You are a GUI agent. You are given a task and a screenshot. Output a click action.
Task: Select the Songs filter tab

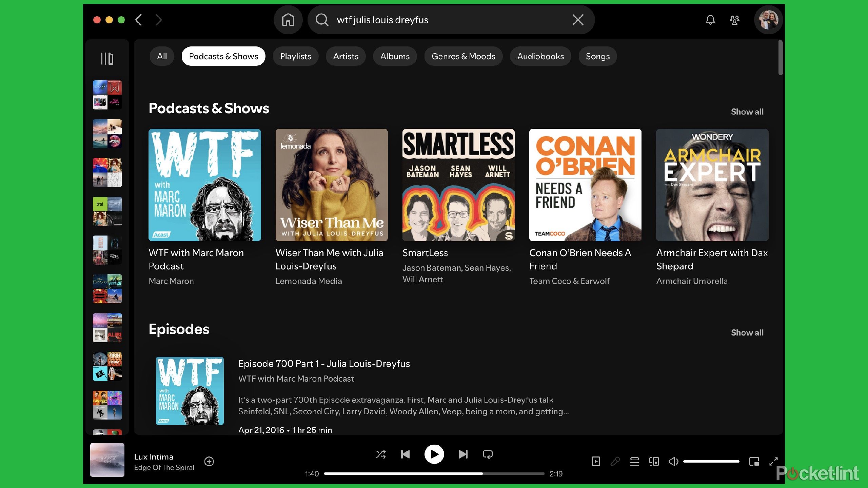597,56
